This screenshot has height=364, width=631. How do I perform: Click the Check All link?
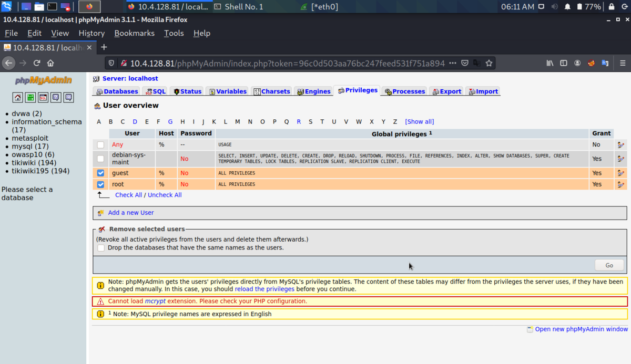(128, 195)
